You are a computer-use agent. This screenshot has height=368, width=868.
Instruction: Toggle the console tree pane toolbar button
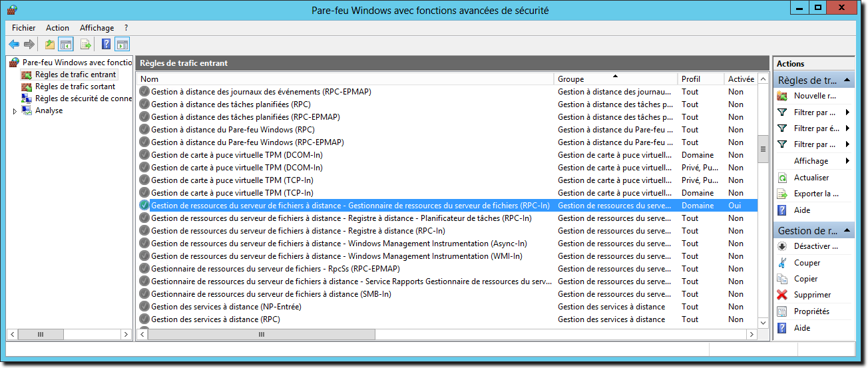pyautogui.click(x=65, y=45)
